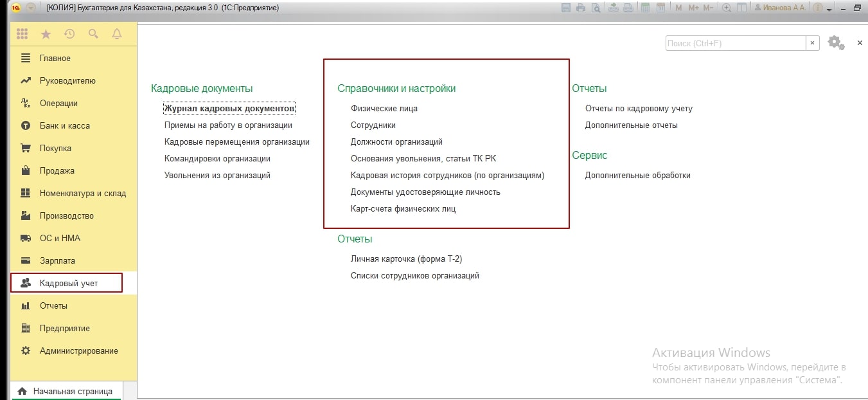Select Банк и касса in the sidebar
This screenshot has height=400, width=868.
click(64, 125)
